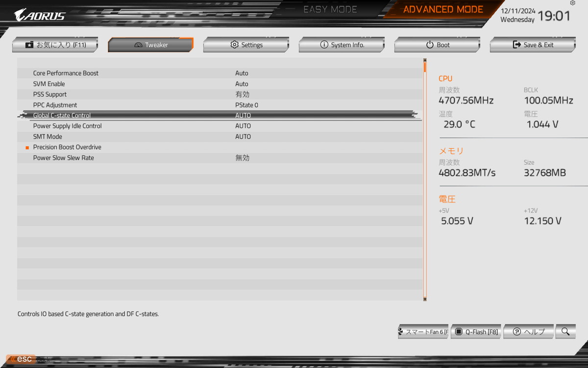The height and width of the screenshot is (368, 588).
Task: Click the magnifier search button
Action: (x=566, y=332)
